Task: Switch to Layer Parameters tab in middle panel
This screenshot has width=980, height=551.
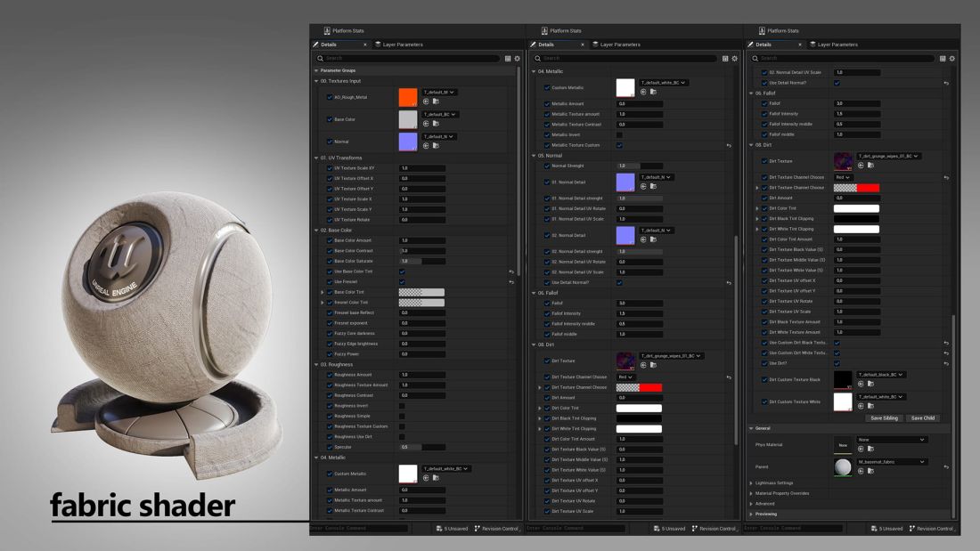Action: point(617,45)
